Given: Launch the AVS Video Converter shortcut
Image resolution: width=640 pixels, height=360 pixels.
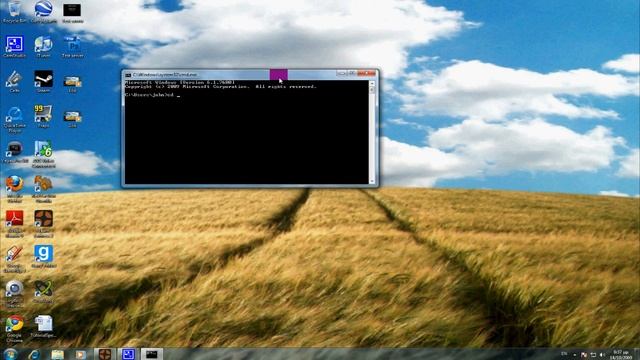Looking at the screenshot, I should click(x=43, y=153).
